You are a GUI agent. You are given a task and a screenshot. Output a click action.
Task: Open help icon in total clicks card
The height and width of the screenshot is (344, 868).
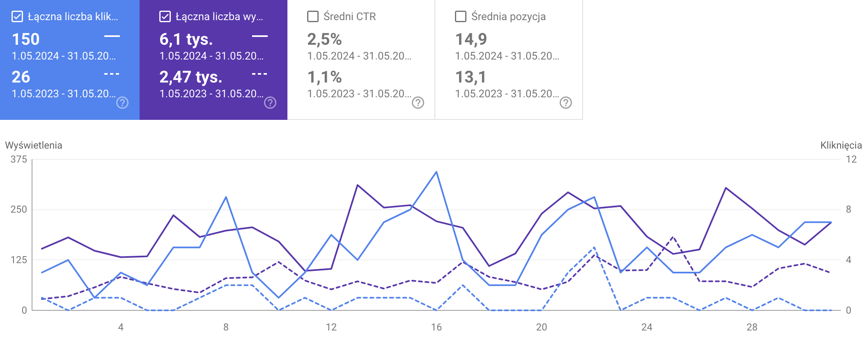tap(122, 103)
